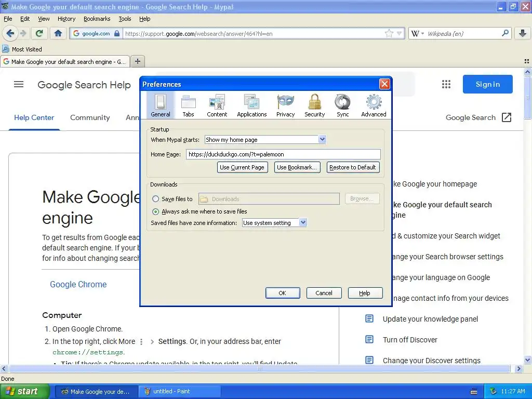This screenshot has height=399, width=532.
Task: Click Cancel in the Preferences dialog
Action: tap(324, 293)
